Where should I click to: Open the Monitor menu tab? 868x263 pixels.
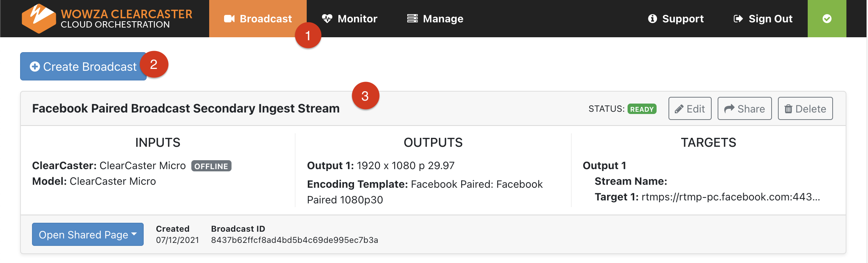[x=350, y=19]
